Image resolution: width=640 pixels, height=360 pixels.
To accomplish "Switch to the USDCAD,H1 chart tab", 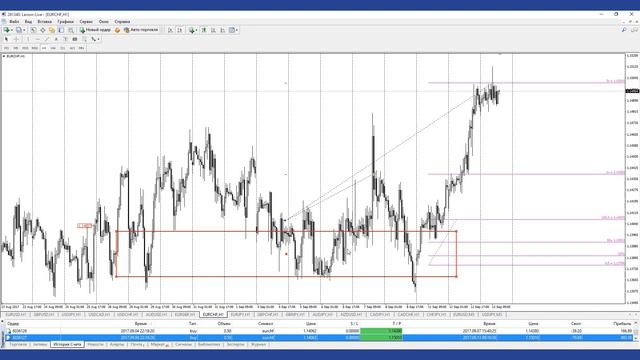I will click(99, 315).
